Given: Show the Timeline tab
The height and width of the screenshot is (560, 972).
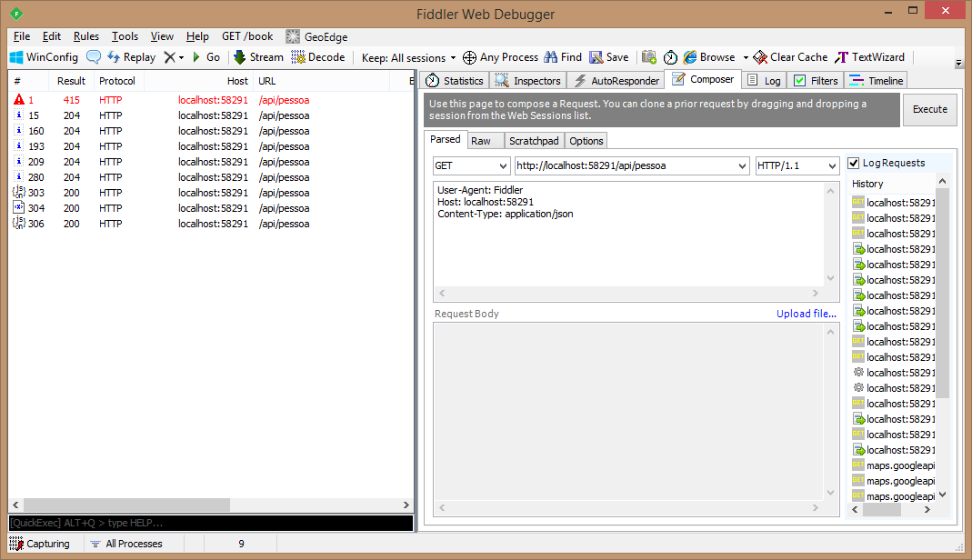Looking at the screenshot, I should pyautogui.click(x=877, y=81).
